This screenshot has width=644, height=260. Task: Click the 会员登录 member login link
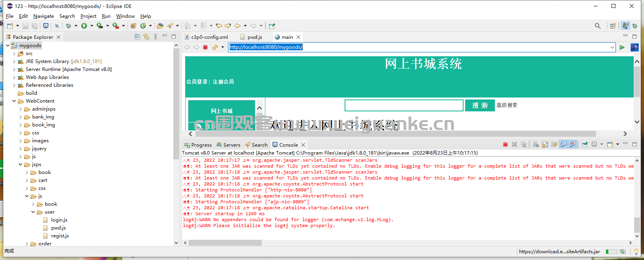pos(197,82)
